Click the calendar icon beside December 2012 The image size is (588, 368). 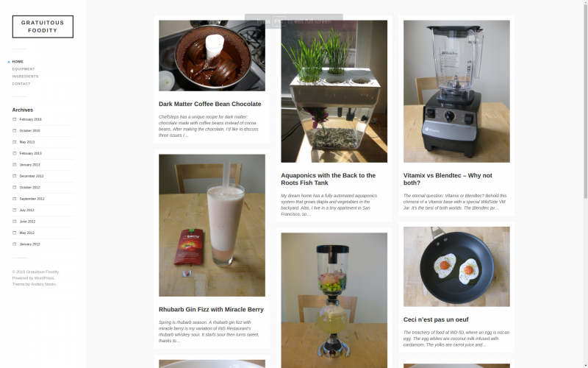[14, 176]
